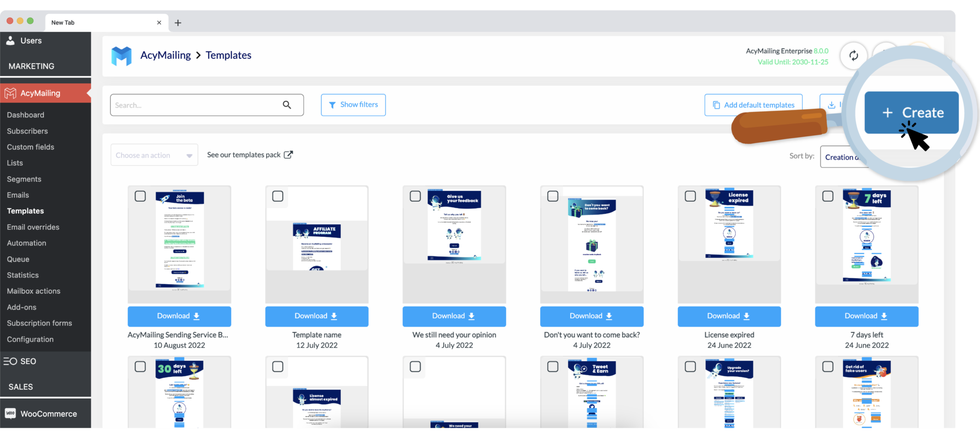
Task: View Statistics page
Action: click(22, 275)
